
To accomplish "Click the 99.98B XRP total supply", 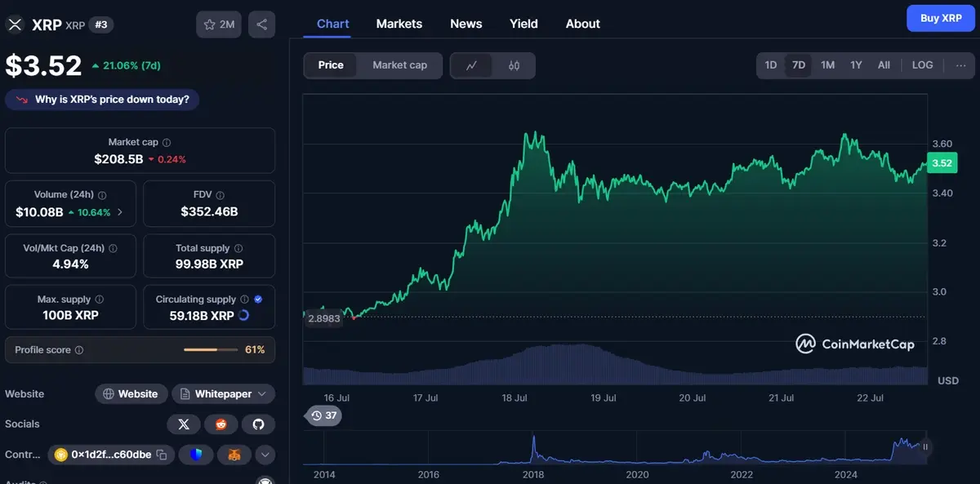I will point(209,264).
